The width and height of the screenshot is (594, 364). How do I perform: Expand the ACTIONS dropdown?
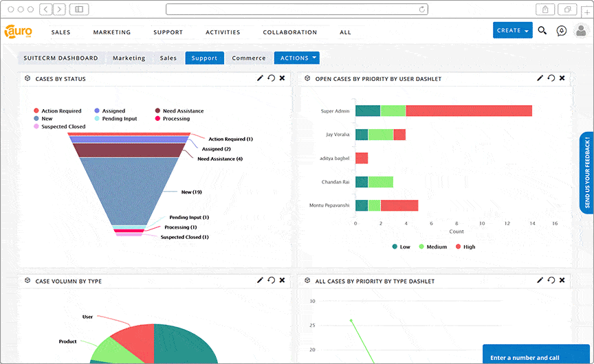[296, 58]
